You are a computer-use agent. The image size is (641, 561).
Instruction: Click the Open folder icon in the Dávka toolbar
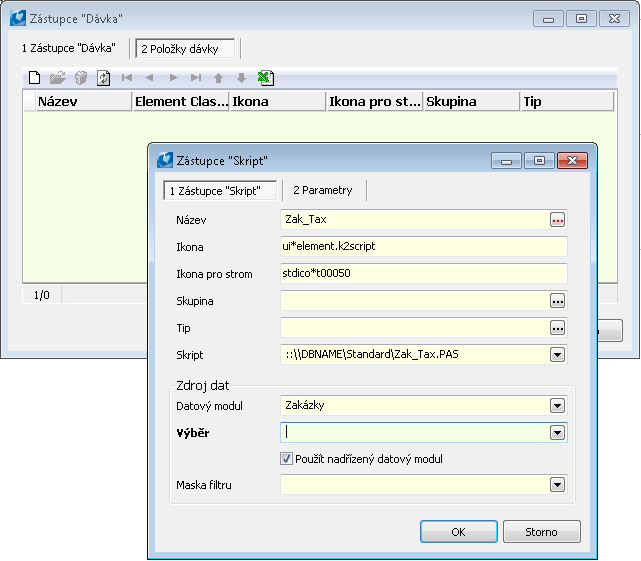point(58,77)
